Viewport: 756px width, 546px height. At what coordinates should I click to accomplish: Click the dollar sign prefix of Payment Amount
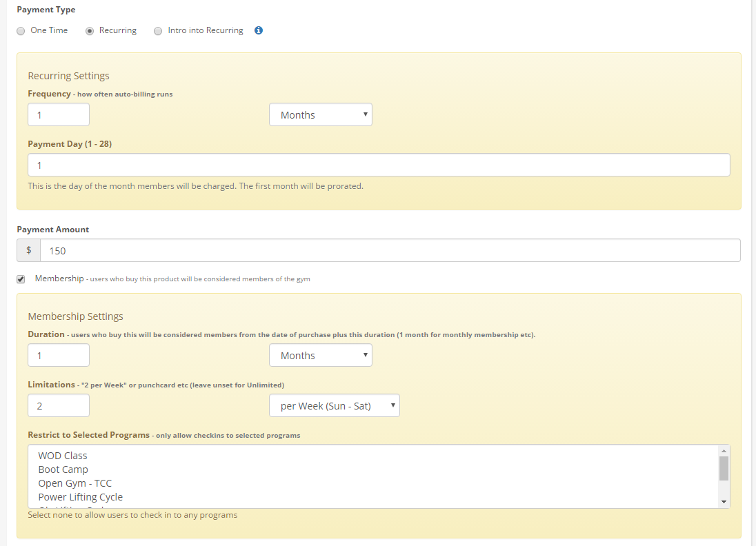click(x=29, y=251)
